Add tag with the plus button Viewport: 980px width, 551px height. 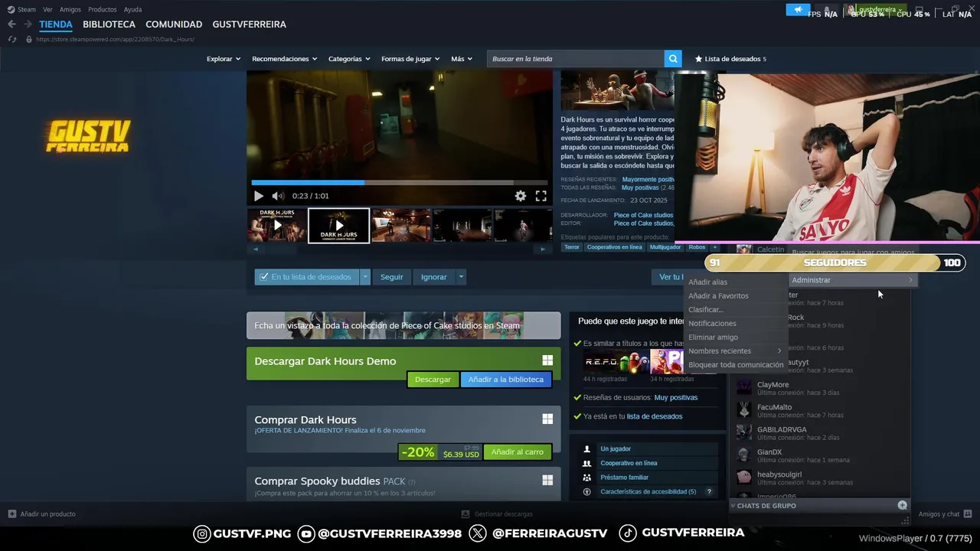click(715, 247)
